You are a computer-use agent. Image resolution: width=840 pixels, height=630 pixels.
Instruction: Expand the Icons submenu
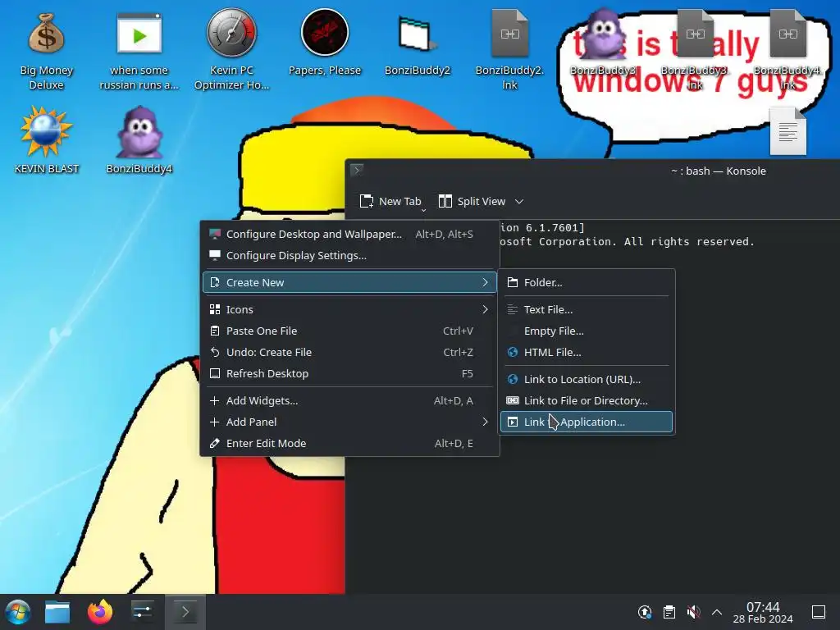click(349, 309)
